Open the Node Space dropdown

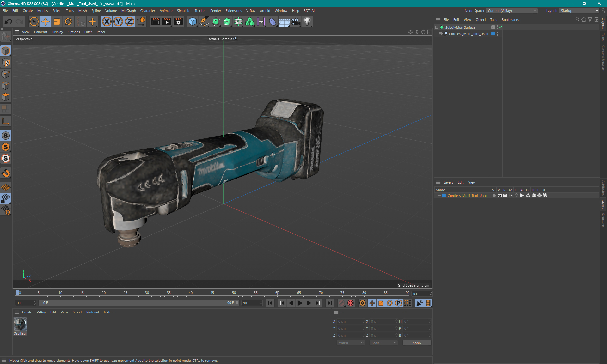point(512,11)
